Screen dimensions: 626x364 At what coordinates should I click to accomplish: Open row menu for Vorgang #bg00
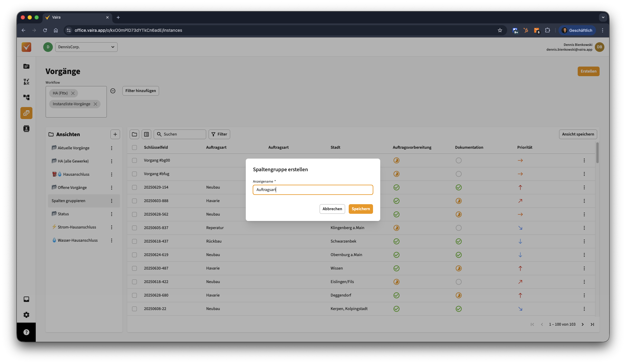click(x=584, y=160)
